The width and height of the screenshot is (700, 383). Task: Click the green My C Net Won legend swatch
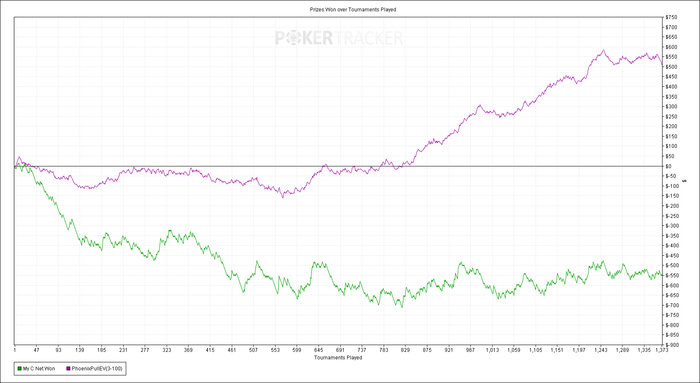(19, 369)
